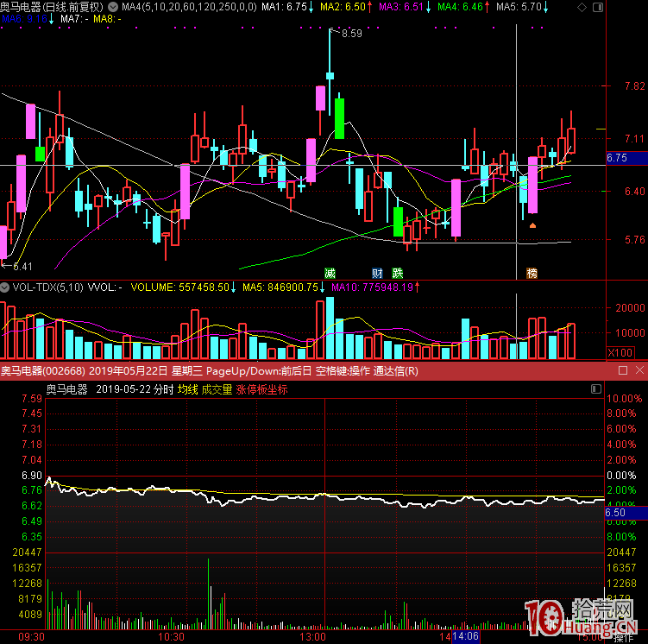Click the 14:06 time marker on time axis

point(465,636)
